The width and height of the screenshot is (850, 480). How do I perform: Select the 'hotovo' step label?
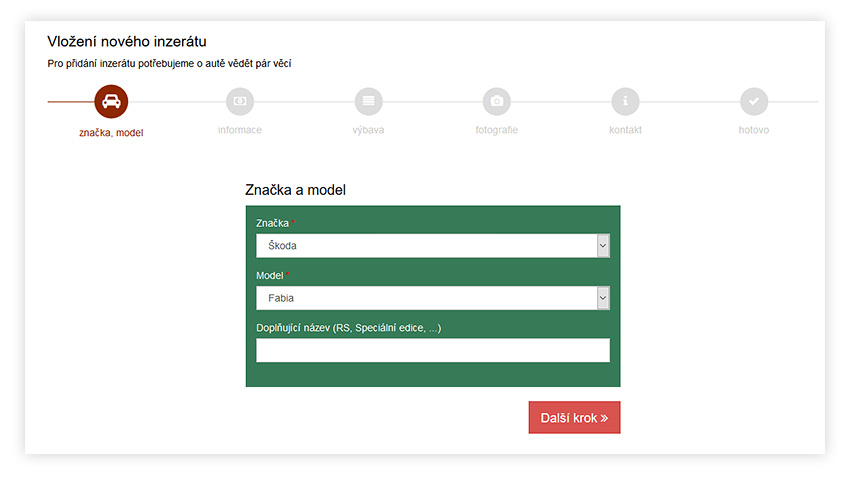tap(754, 130)
